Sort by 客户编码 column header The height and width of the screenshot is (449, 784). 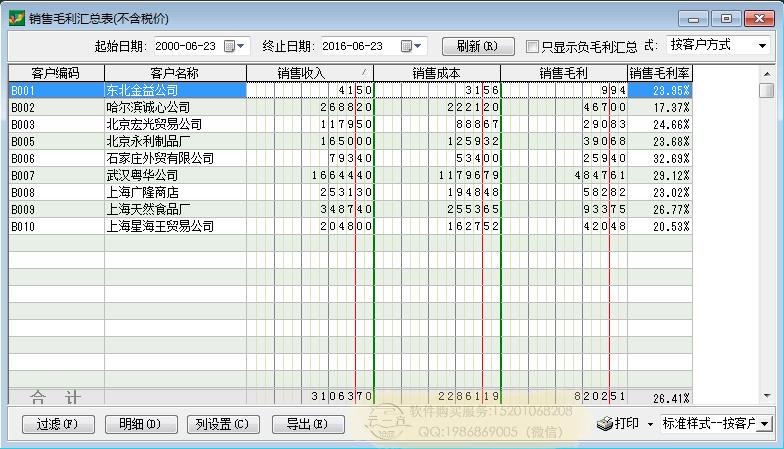coord(56,73)
